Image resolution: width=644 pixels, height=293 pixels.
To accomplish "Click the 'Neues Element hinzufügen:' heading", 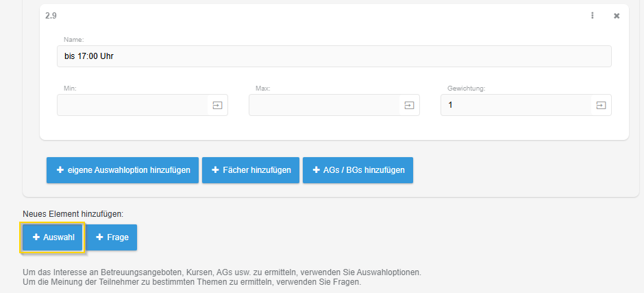I will [73, 214].
